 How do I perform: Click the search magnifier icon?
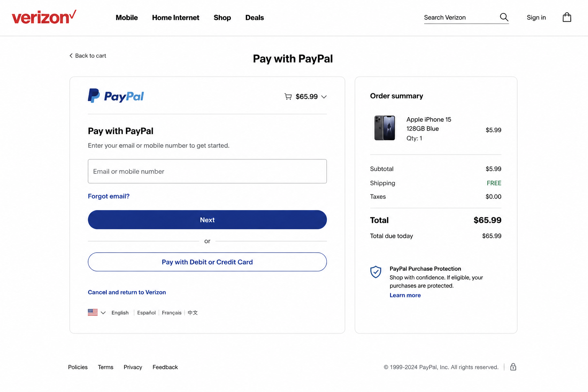click(x=504, y=17)
